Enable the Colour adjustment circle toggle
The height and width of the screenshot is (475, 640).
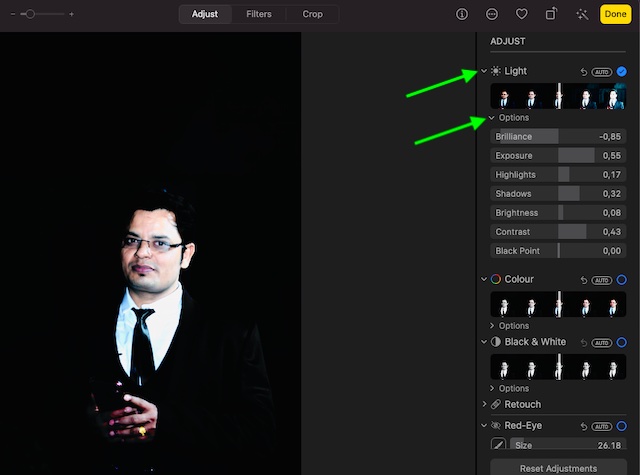621,280
